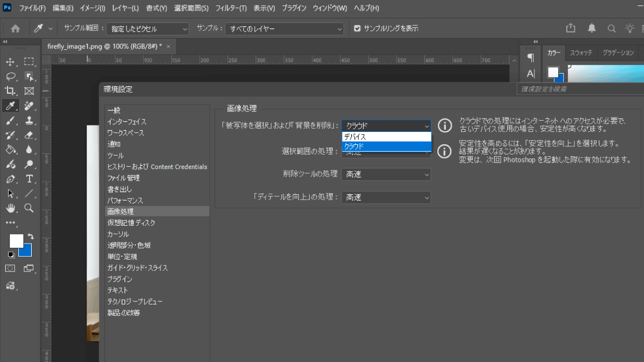Click info icon beside the stability note

(x=444, y=151)
